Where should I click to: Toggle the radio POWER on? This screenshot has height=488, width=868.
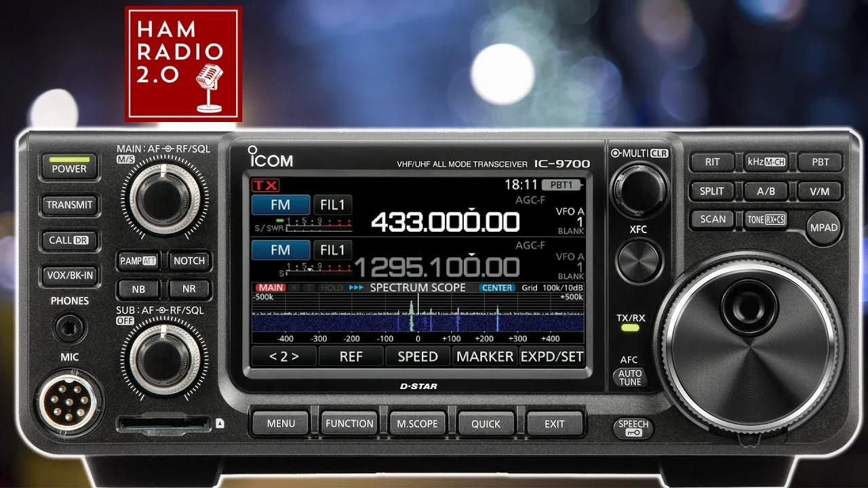pyautogui.click(x=68, y=169)
